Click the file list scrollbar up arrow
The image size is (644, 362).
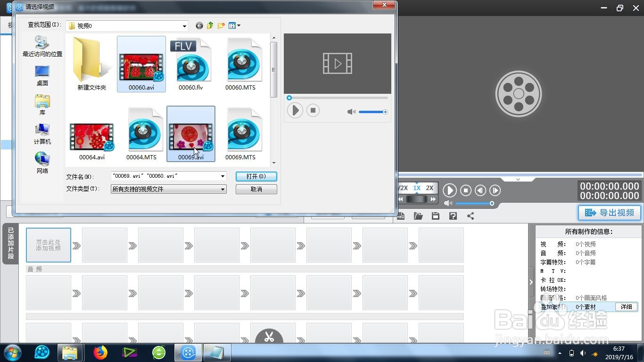[x=274, y=38]
